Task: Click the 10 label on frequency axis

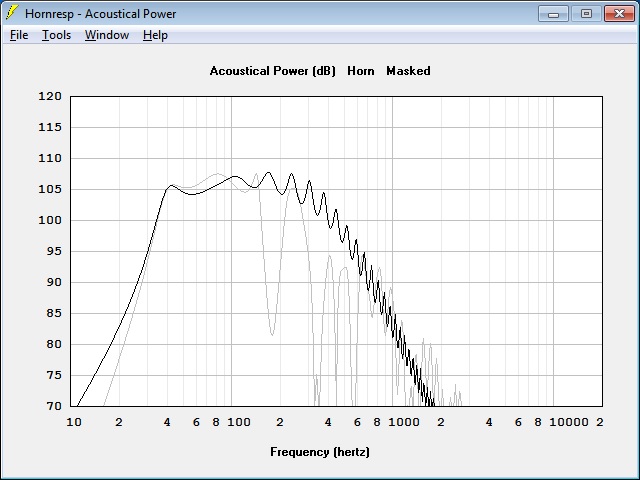Action: 74,422
